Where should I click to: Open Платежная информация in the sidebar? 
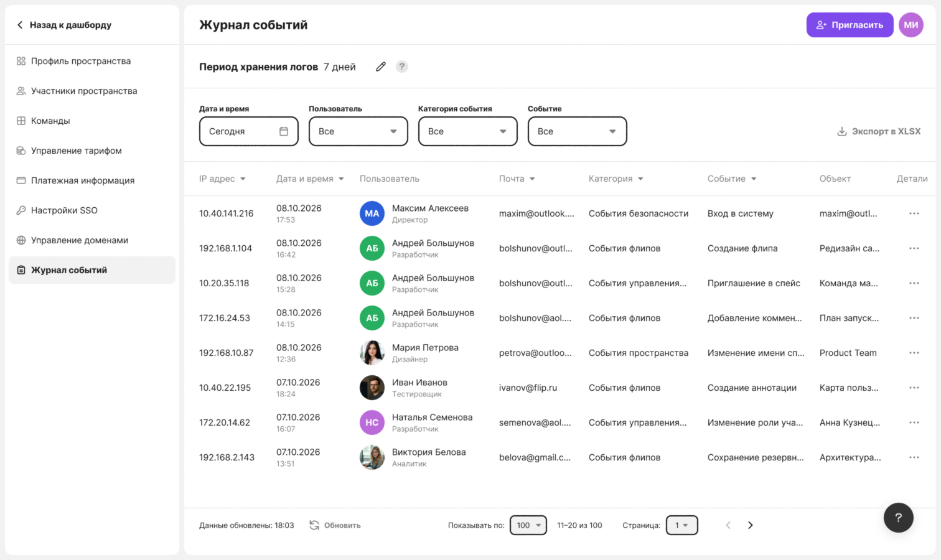coord(92,180)
